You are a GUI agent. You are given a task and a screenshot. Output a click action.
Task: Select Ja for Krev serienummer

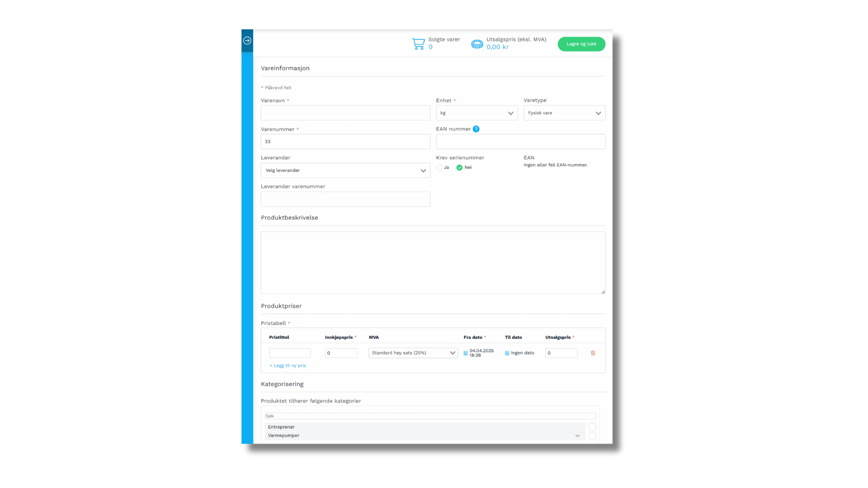(x=439, y=168)
